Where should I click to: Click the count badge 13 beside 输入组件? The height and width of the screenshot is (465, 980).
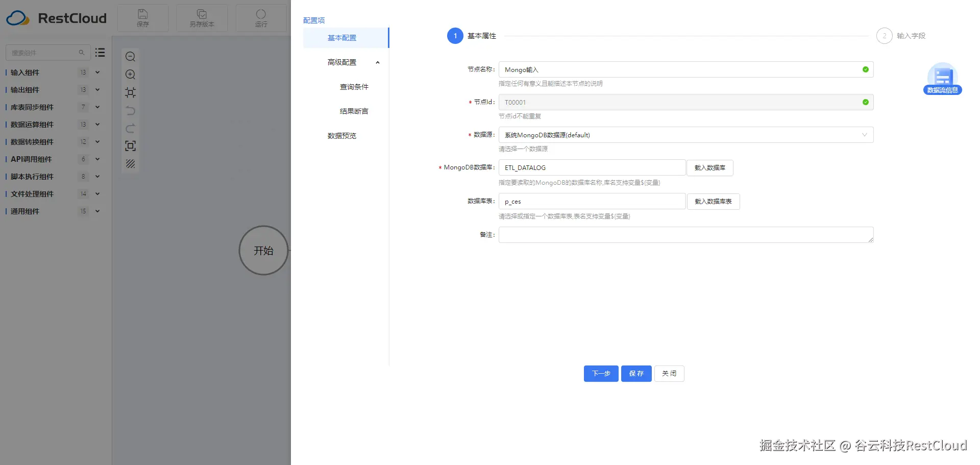[x=83, y=72]
